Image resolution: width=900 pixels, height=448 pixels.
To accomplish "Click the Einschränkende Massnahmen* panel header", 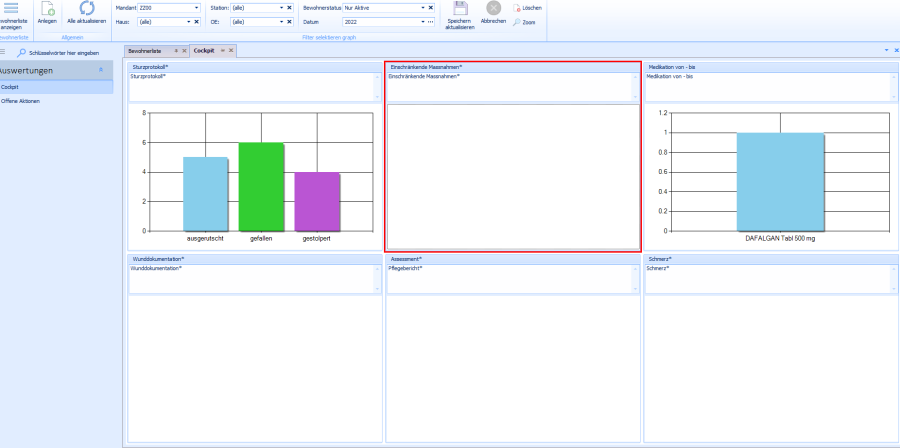I will pyautogui.click(x=513, y=67).
